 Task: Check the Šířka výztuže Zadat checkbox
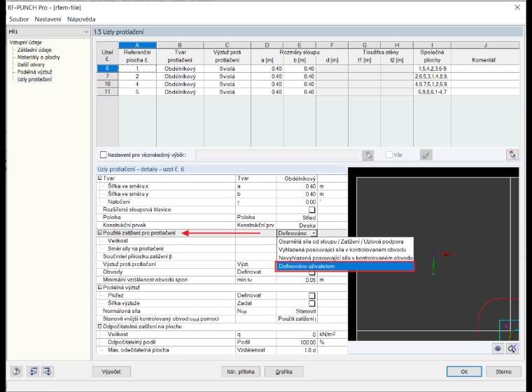[x=311, y=303]
